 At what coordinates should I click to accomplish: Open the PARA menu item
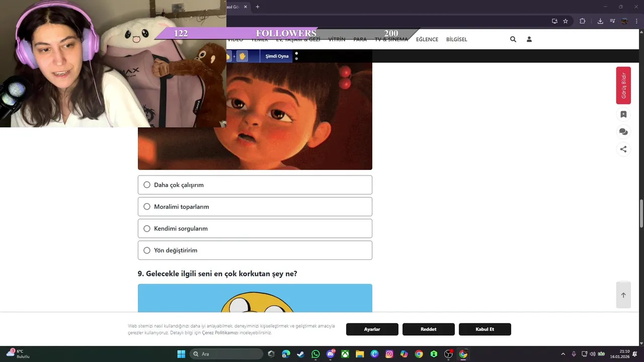click(x=360, y=39)
